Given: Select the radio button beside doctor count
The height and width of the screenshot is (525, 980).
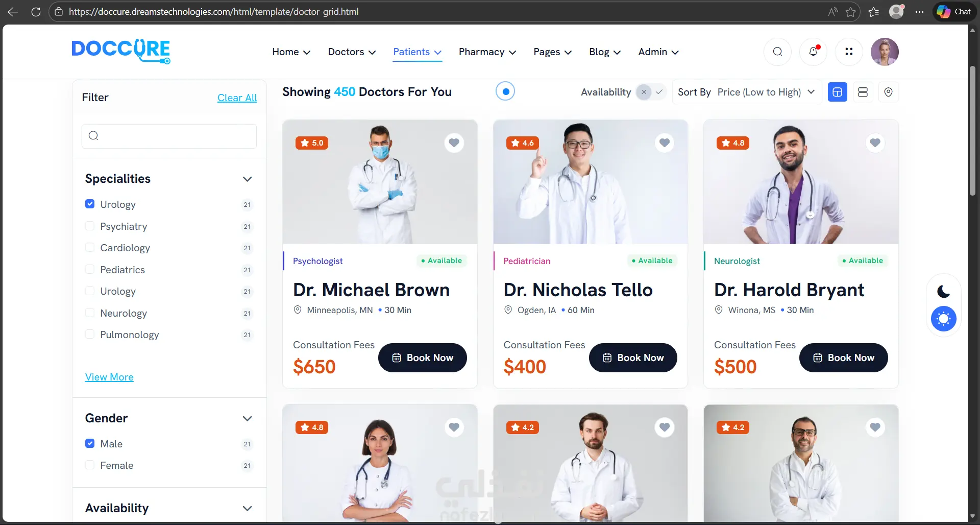Looking at the screenshot, I should coord(505,91).
